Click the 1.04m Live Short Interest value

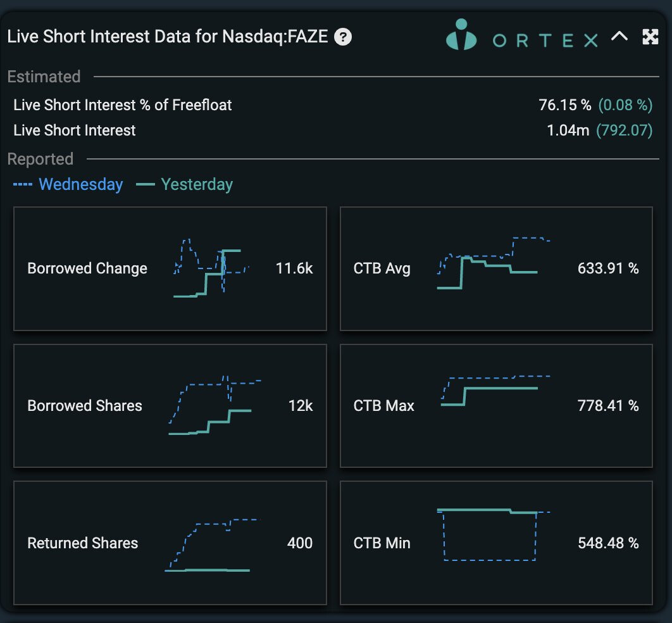[568, 130]
